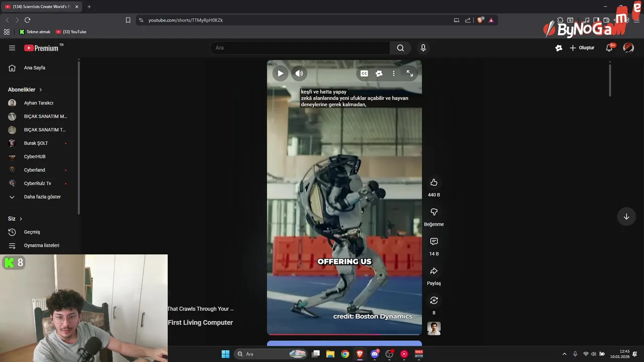Reload the current browser page
644x362 pixels.
[x=27, y=20]
